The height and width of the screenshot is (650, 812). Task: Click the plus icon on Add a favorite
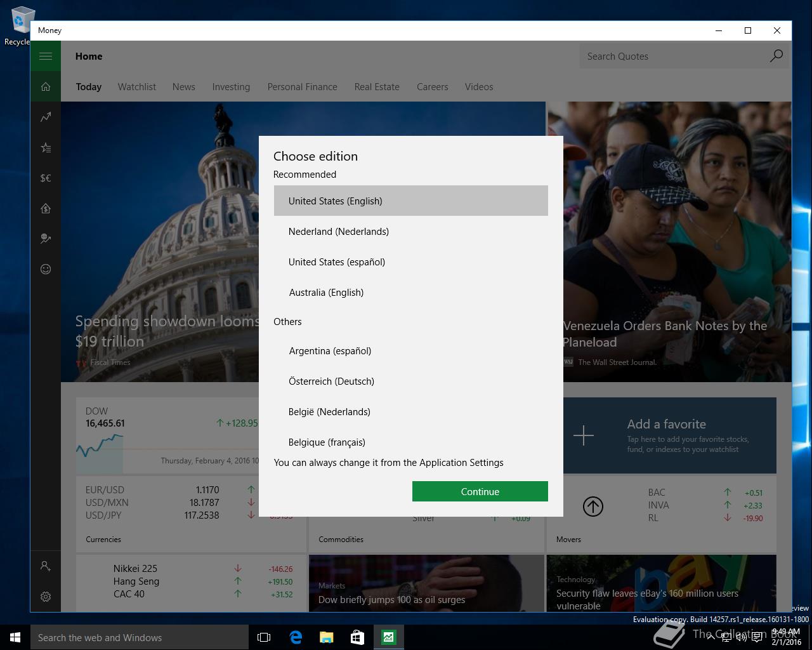[x=584, y=435]
